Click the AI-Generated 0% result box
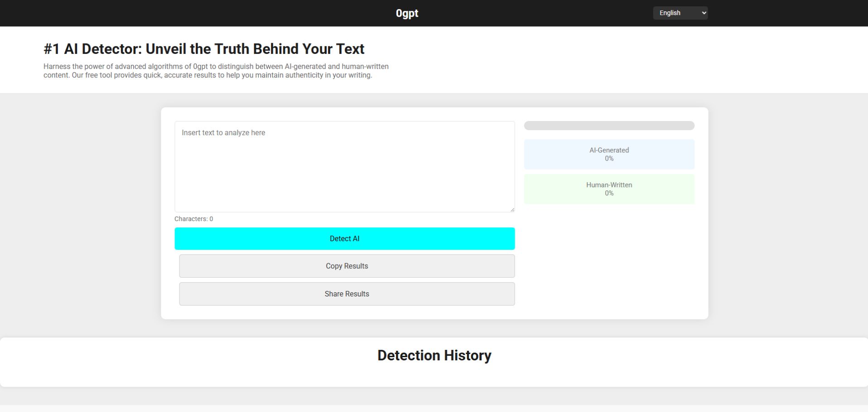Screen dimensions: 868x412 609,154
